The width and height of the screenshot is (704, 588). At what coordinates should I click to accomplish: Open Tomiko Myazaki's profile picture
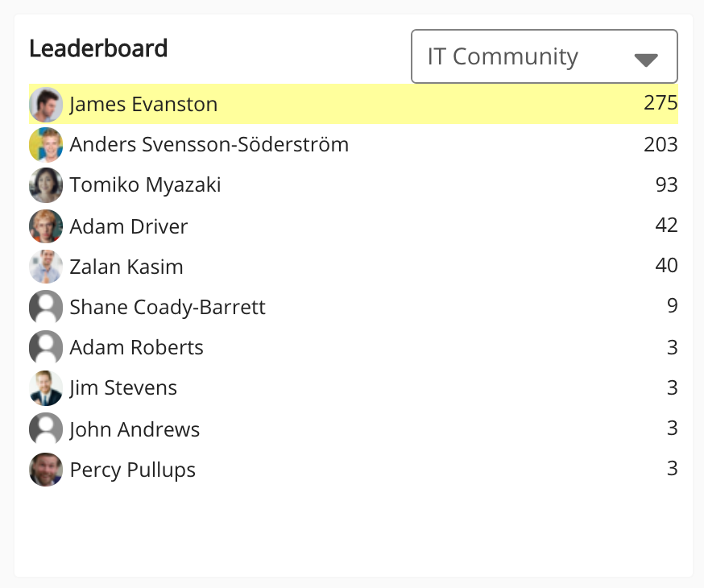point(46,185)
